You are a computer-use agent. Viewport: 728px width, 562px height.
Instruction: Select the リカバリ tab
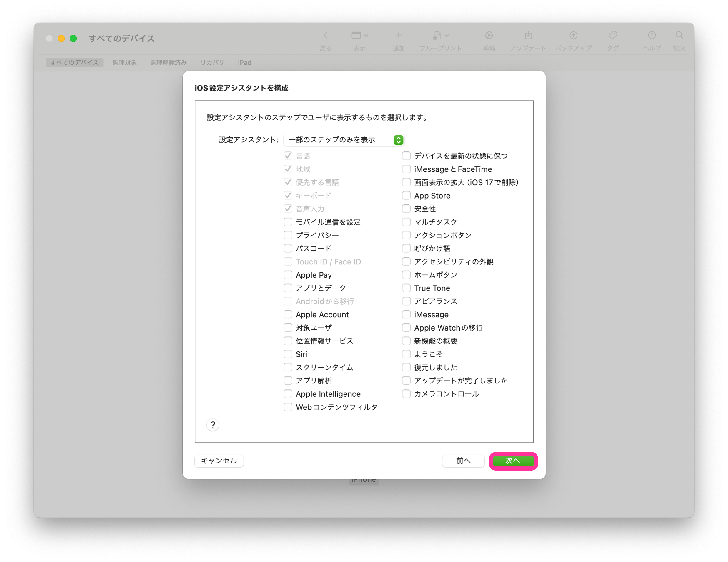pyautogui.click(x=212, y=63)
